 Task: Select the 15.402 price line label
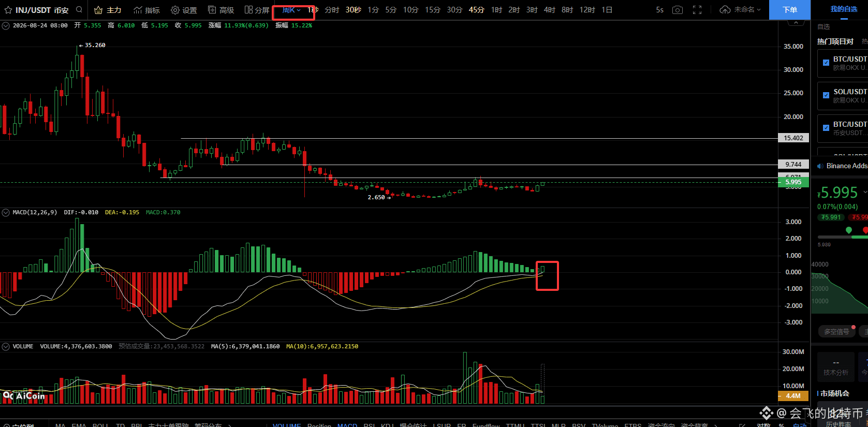coord(793,138)
